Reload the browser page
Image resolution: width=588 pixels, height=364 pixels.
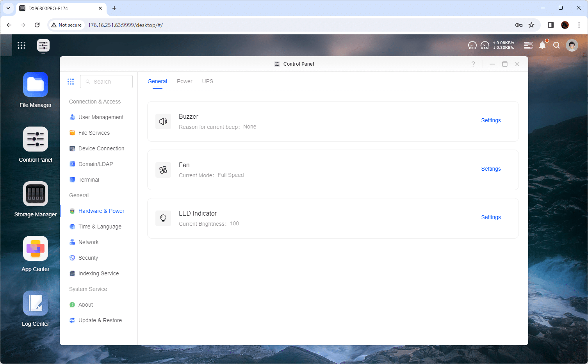click(37, 25)
